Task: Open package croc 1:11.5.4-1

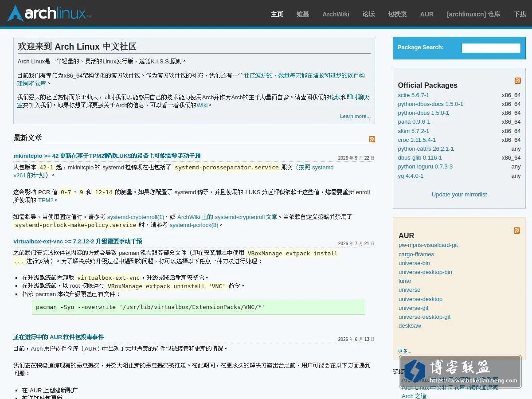Action: pos(417,140)
